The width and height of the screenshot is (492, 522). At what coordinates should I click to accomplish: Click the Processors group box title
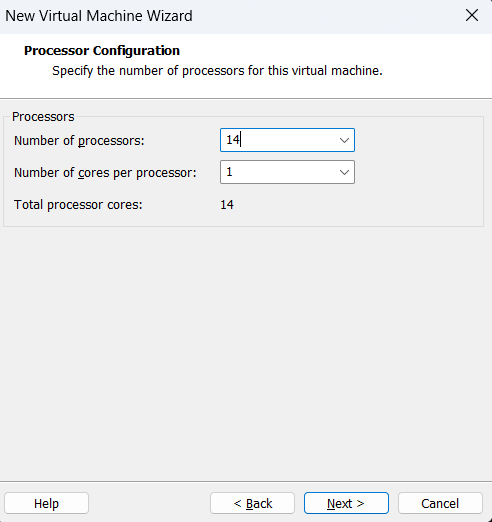click(x=43, y=117)
